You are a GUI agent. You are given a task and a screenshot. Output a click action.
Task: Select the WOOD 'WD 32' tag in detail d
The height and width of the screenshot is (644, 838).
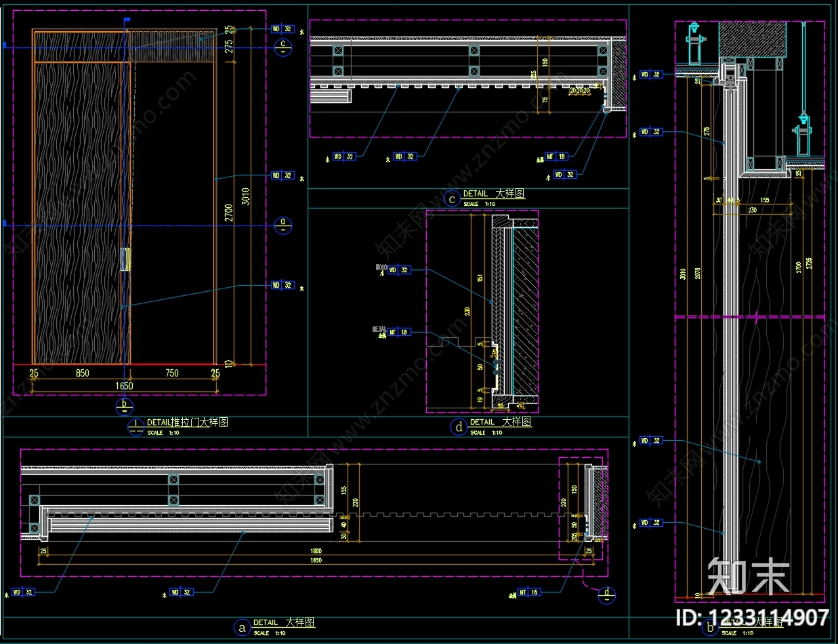tap(400, 270)
